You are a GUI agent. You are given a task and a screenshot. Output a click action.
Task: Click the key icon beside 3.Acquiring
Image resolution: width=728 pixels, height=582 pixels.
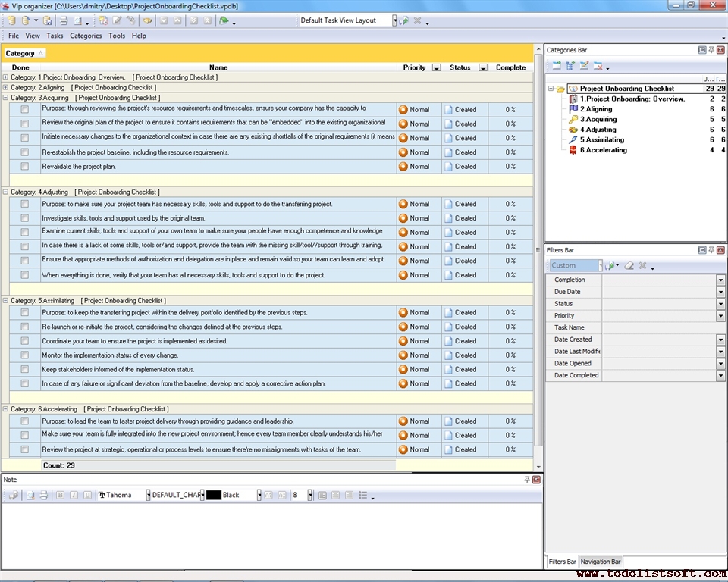(573, 119)
